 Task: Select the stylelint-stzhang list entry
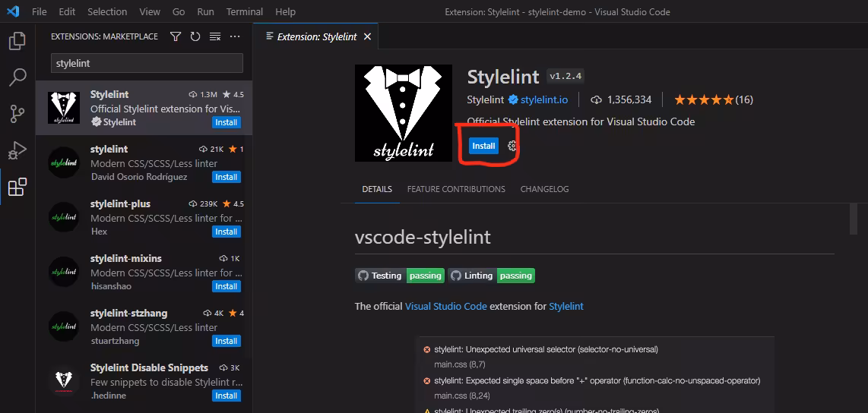pos(144,326)
